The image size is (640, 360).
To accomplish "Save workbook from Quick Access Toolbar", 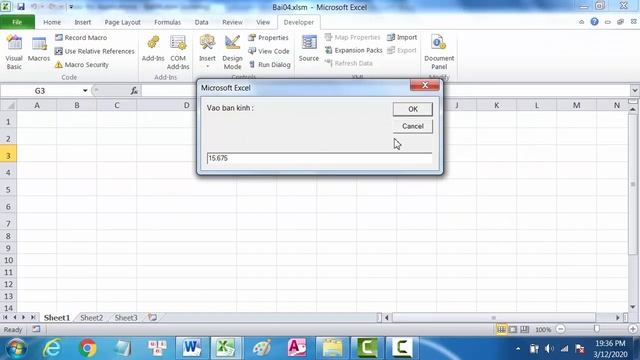I will tap(20, 7).
